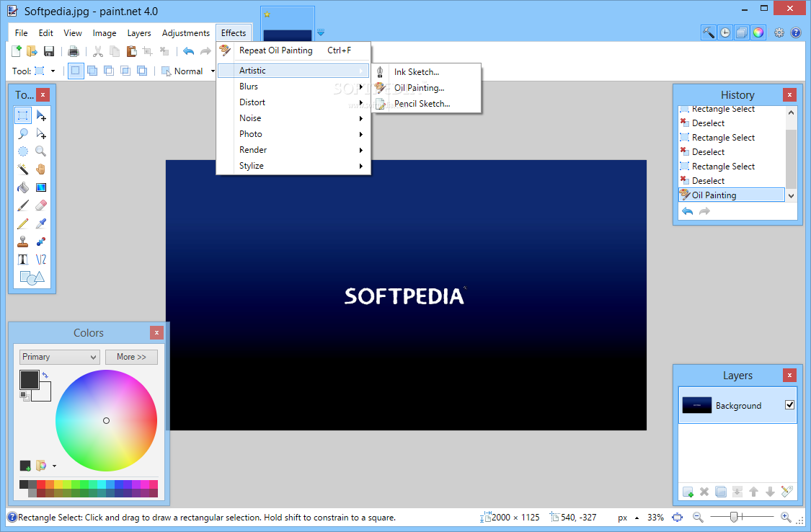811x532 pixels.
Task: Expand the Stylize submenu
Action: coord(294,166)
